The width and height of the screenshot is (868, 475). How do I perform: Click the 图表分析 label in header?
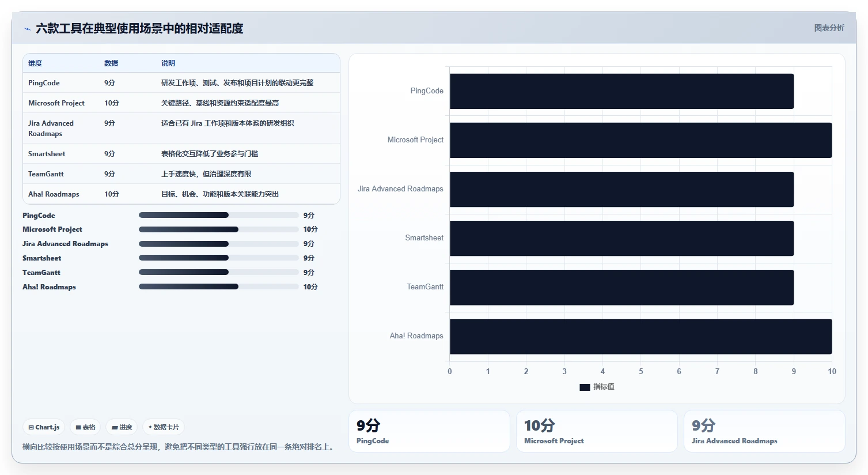(x=829, y=28)
